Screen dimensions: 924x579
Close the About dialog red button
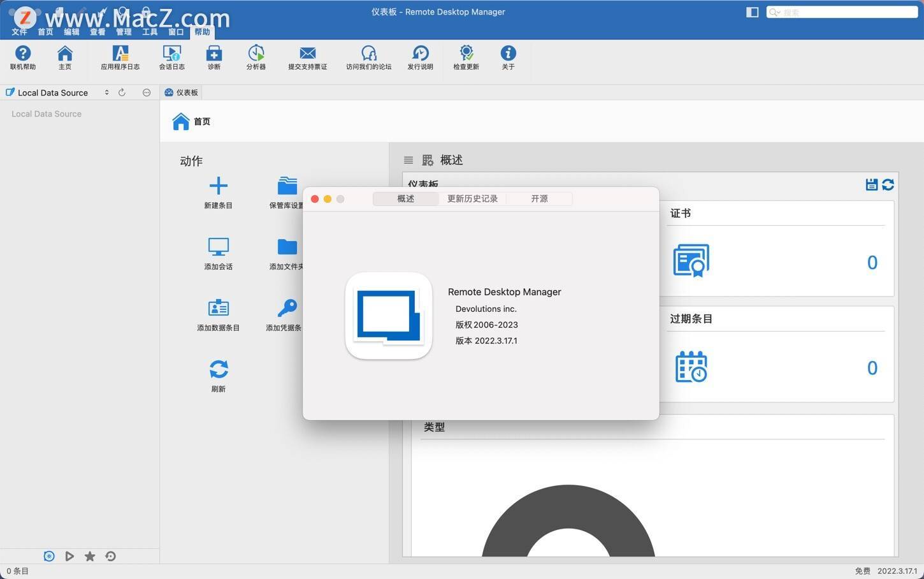coord(315,199)
